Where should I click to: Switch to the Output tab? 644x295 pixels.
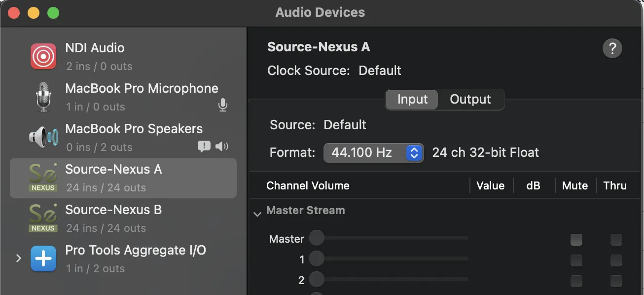pyautogui.click(x=470, y=99)
